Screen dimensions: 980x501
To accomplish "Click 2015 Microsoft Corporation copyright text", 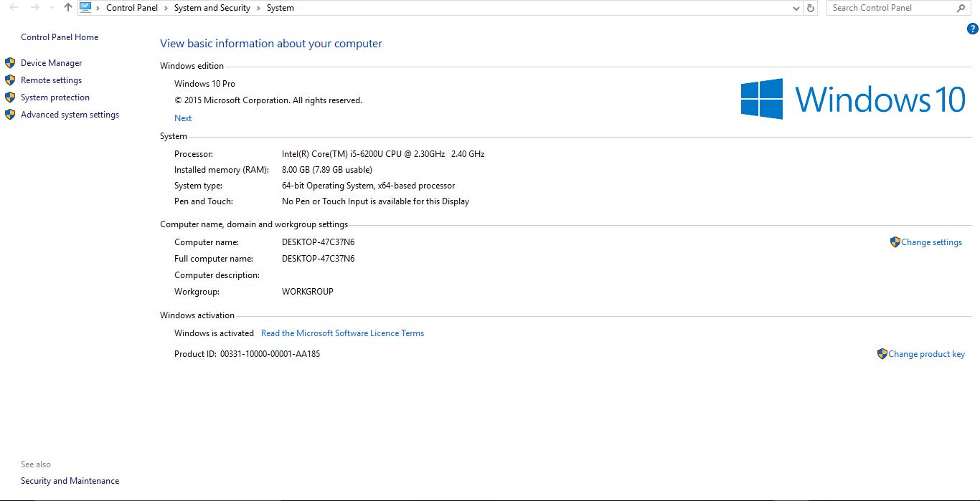I will (x=268, y=100).
